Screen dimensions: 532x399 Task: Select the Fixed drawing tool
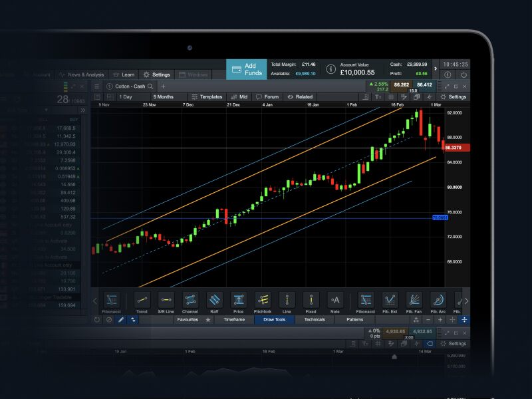point(311,303)
